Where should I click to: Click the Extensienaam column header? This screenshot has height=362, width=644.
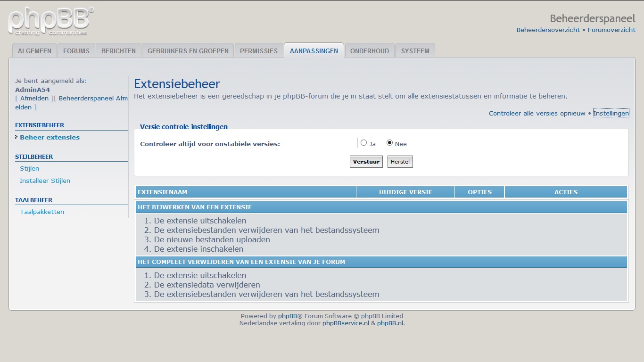(246, 192)
